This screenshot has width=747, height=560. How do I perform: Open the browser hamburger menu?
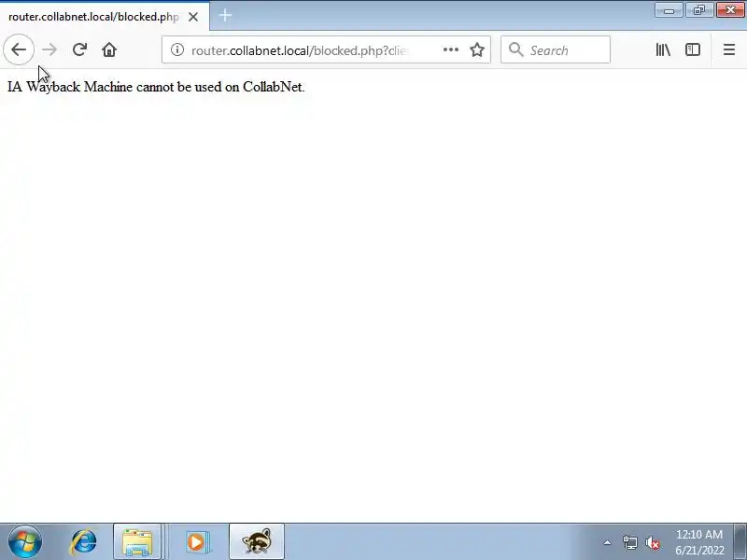tap(729, 49)
